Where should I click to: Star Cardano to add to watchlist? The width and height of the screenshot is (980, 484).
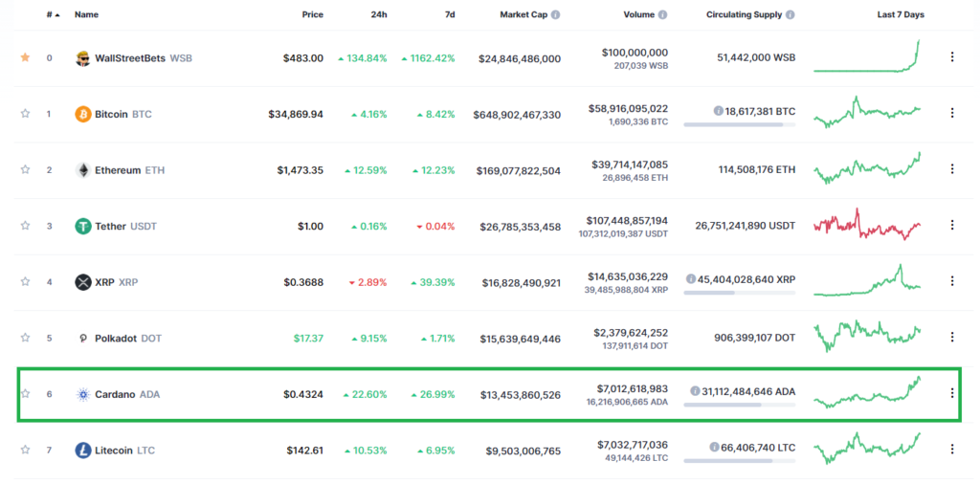[x=25, y=393]
